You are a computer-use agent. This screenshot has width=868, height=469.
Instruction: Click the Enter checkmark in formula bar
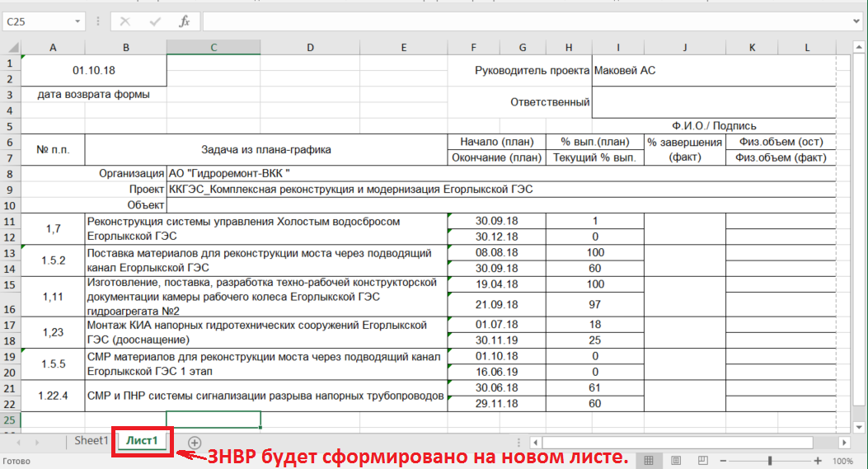[155, 21]
